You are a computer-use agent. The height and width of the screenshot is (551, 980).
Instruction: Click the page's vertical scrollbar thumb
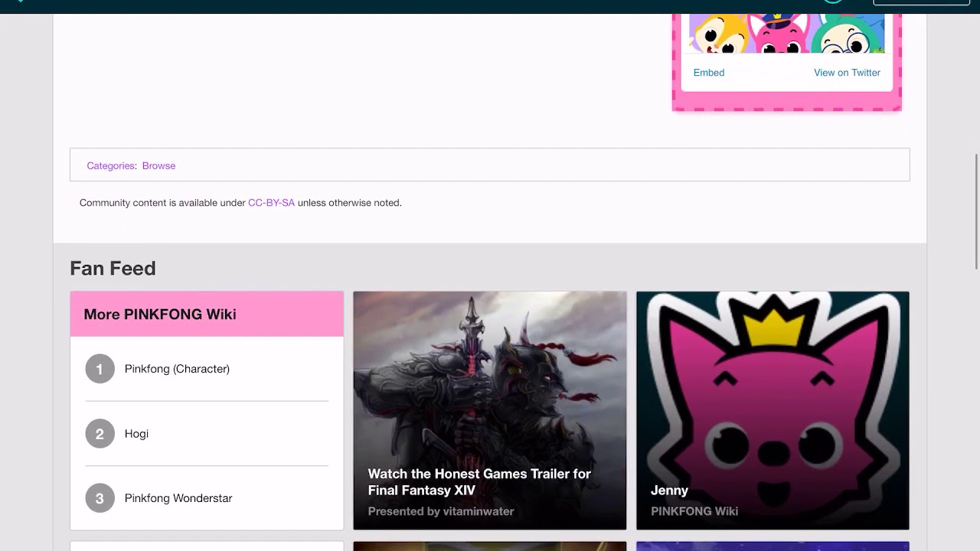[x=976, y=211]
